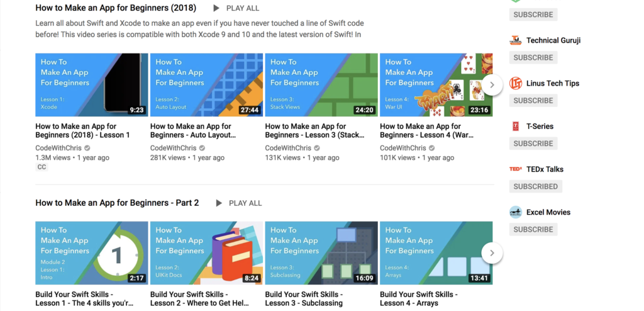Viewport: 644px width, 311px height.
Task: Unsubscribe from TEDx Talks via Subscribed button
Action: pos(536,186)
